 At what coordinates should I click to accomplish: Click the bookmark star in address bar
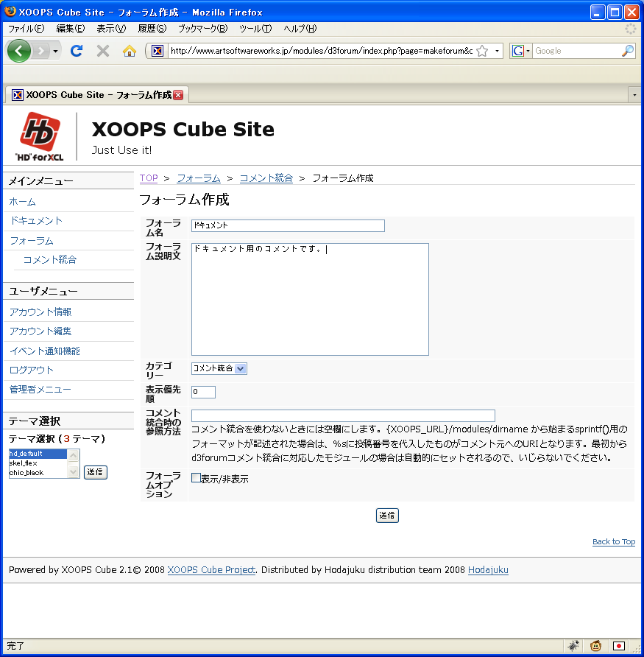tap(482, 51)
